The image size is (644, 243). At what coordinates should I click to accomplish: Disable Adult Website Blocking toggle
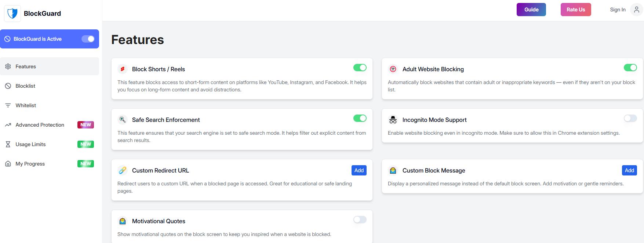(x=630, y=68)
